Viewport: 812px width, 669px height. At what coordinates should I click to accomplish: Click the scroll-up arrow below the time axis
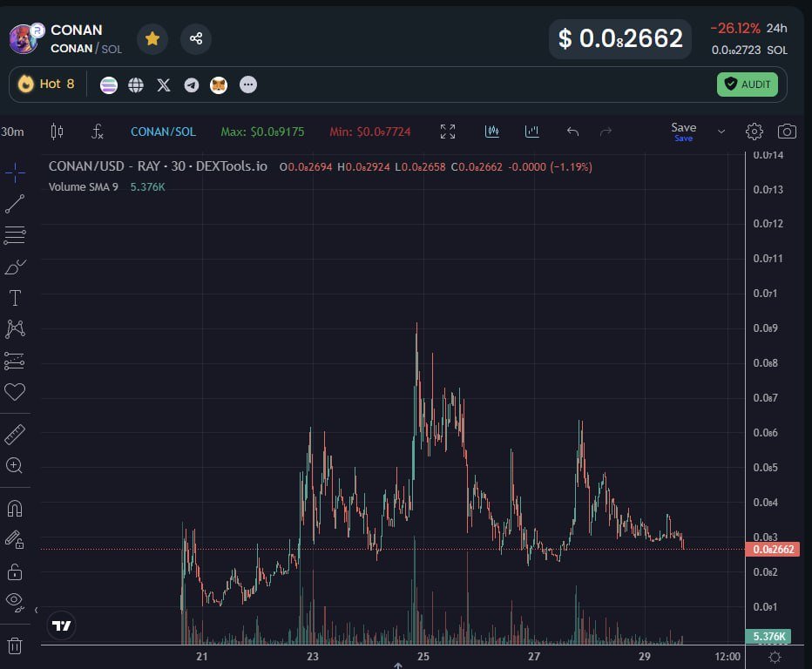(x=397, y=666)
